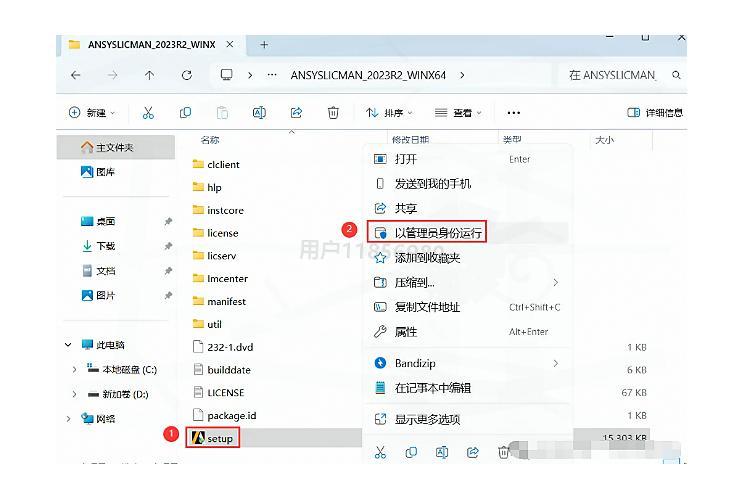Select 添加到收藏夹 in the context menu

[469, 258]
